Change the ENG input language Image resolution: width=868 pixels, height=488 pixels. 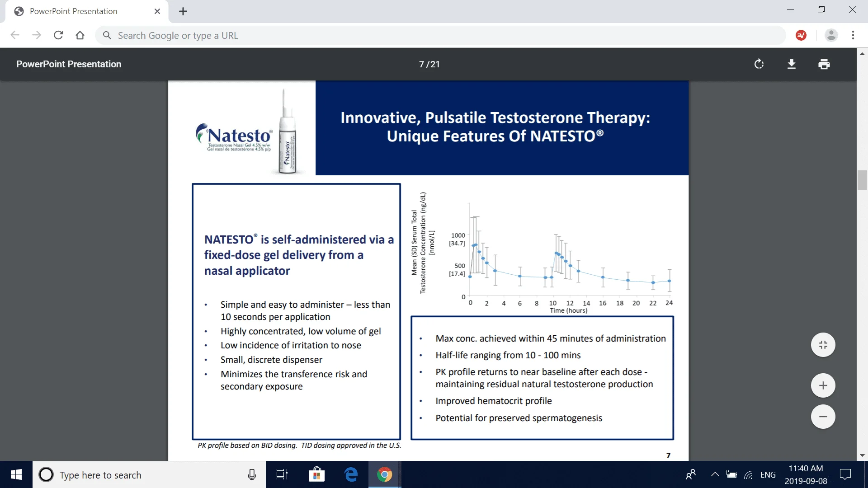768,474
